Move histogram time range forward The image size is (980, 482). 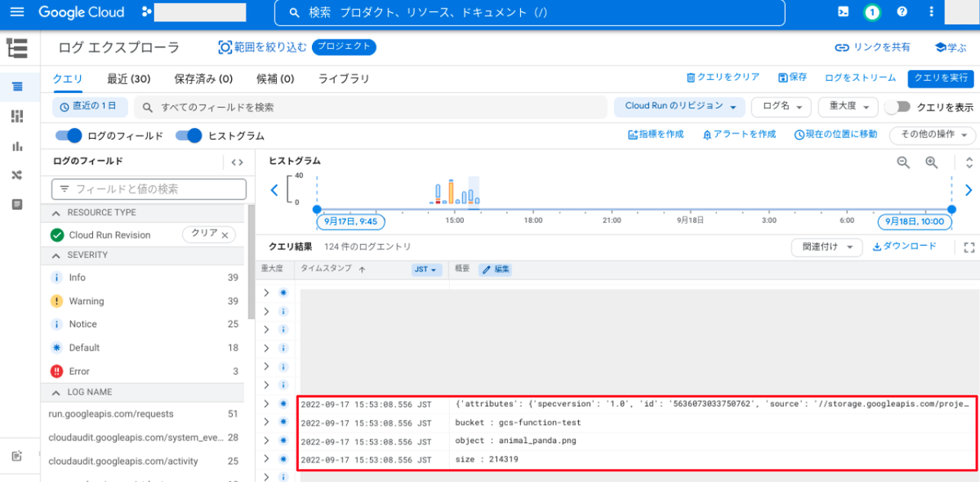(969, 190)
